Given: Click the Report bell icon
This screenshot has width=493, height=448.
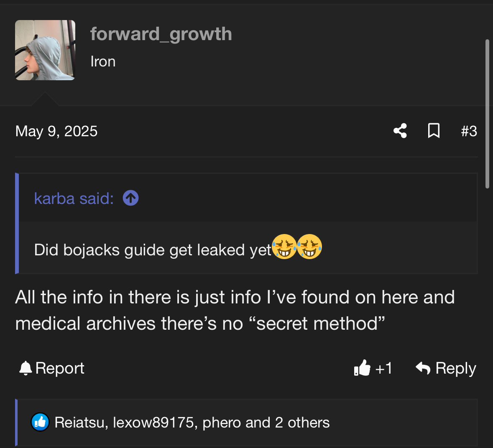Looking at the screenshot, I should pos(26,368).
